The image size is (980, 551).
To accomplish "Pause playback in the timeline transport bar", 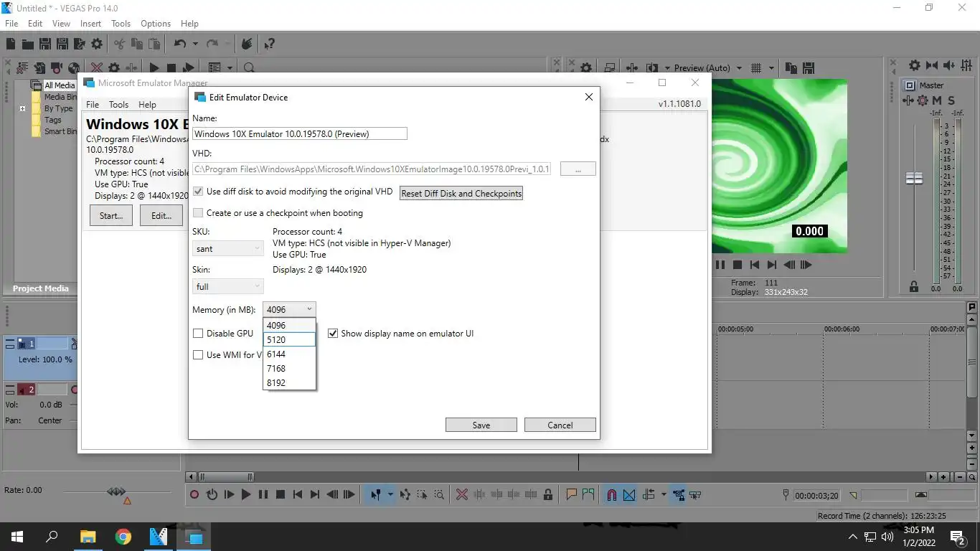I will pos(263,494).
